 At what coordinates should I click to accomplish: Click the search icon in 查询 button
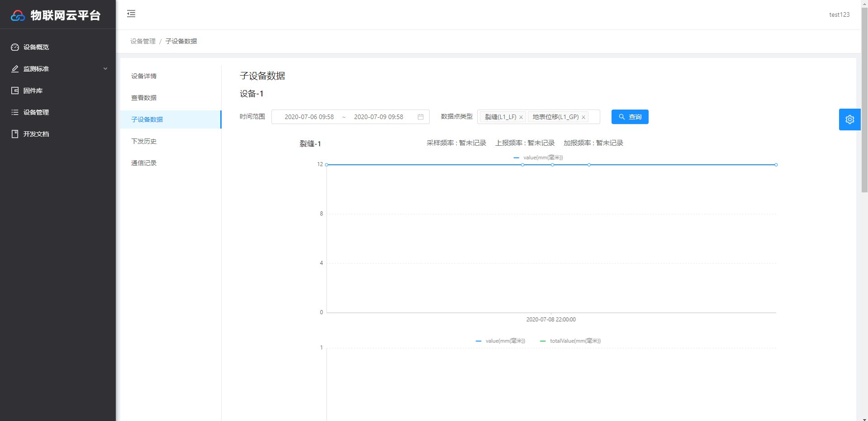pyautogui.click(x=622, y=117)
